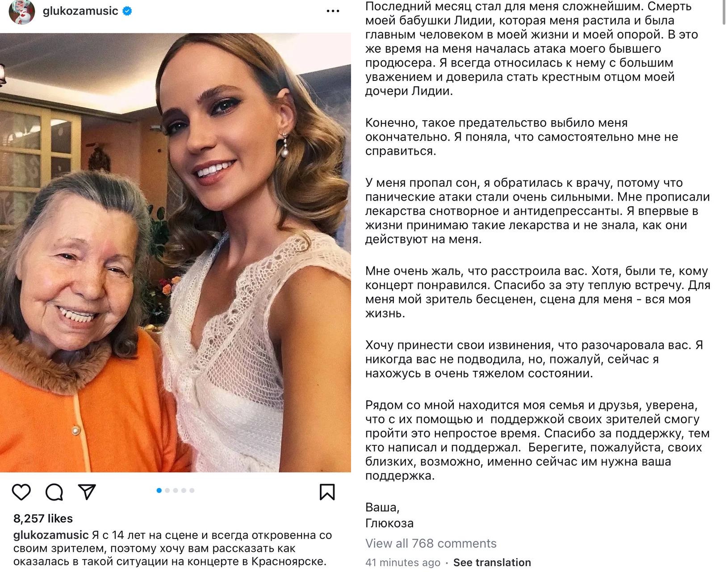This screenshot has width=728, height=572.
Task: Select the first active carousel dot
Action: (159, 490)
